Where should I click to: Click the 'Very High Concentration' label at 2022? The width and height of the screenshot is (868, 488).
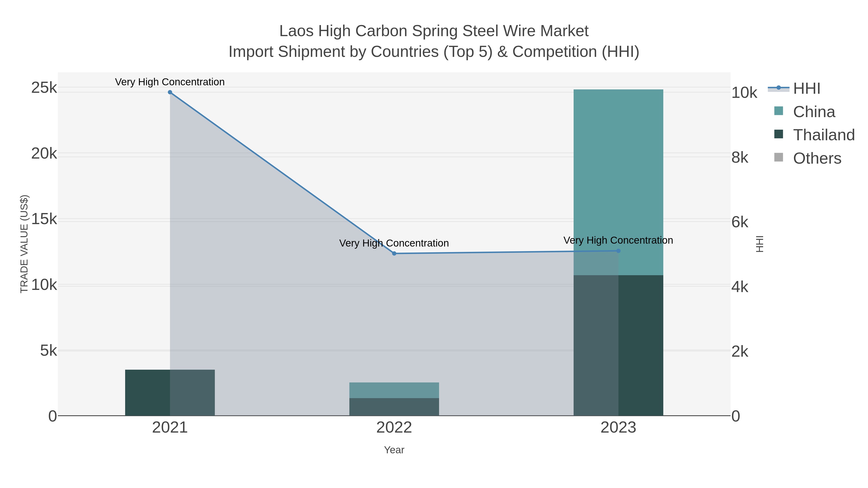click(394, 243)
